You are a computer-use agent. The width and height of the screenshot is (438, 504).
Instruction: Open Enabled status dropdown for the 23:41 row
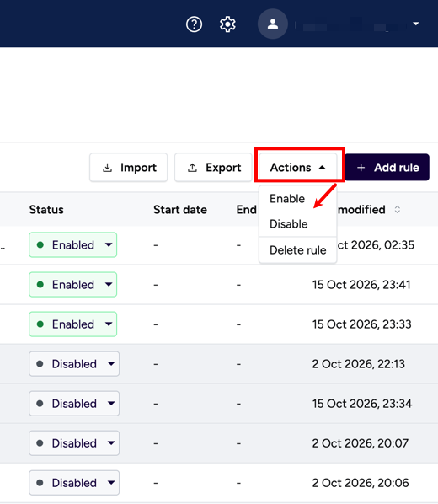coord(73,285)
